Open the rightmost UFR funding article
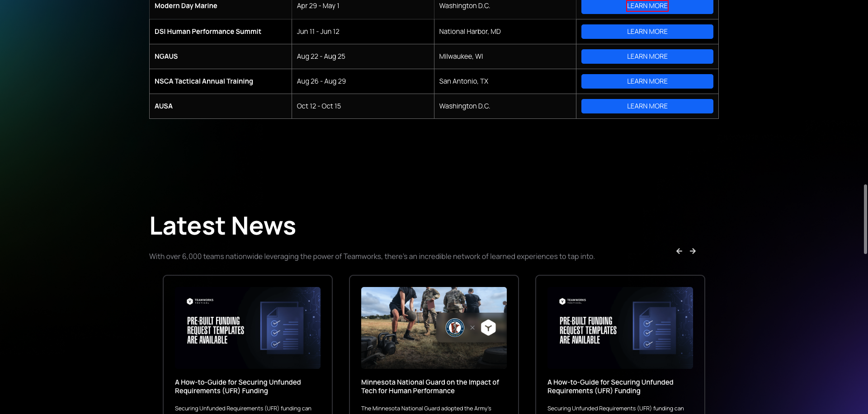This screenshot has height=414, width=868. (610, 386)
